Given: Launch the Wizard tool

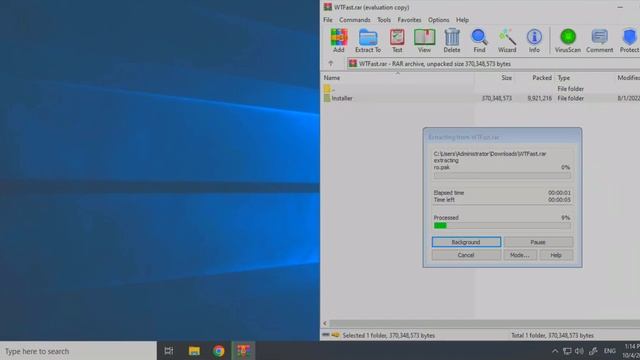Looking at the screenshot, I should (507, 40).
